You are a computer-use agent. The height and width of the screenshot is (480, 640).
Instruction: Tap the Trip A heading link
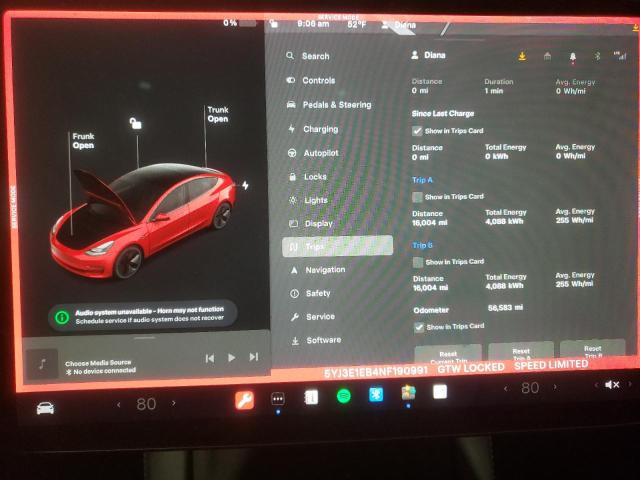422,180
